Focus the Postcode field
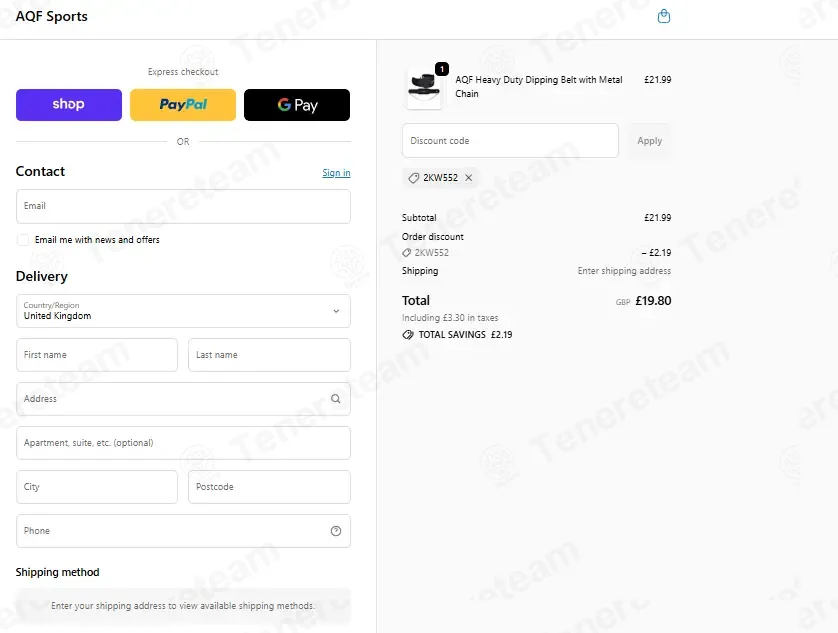The image size is (838, 633). [269, 487]
